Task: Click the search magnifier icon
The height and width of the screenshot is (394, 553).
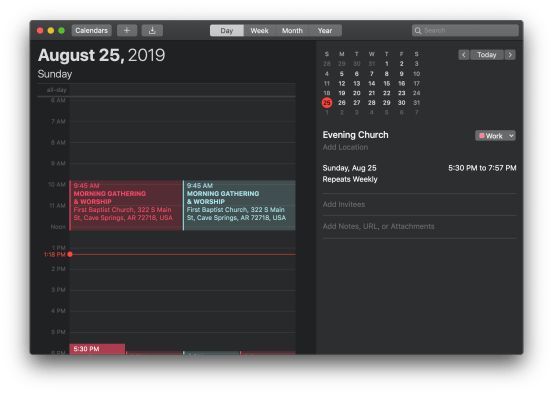Action: pos(418,30)
